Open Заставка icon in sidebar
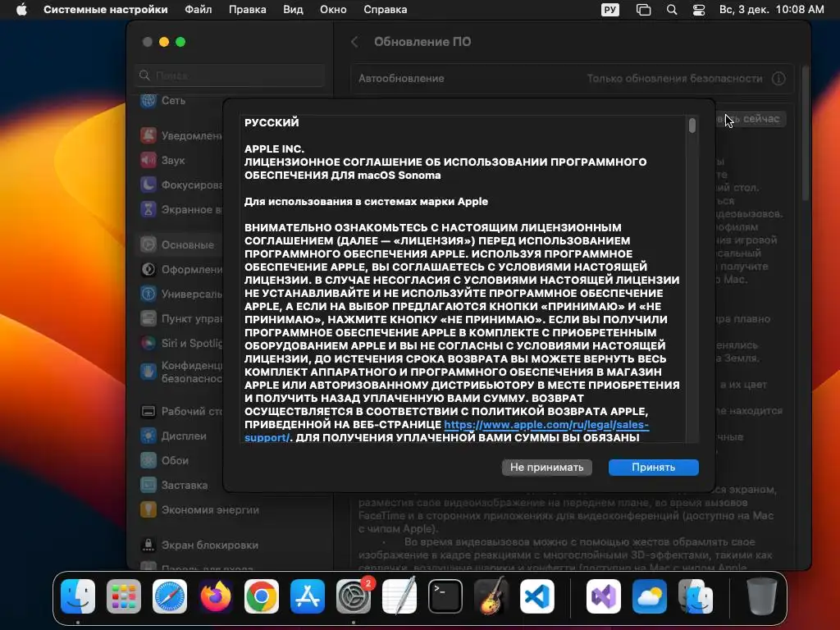Viewport: 840px width, 630px height. (148, 485)
